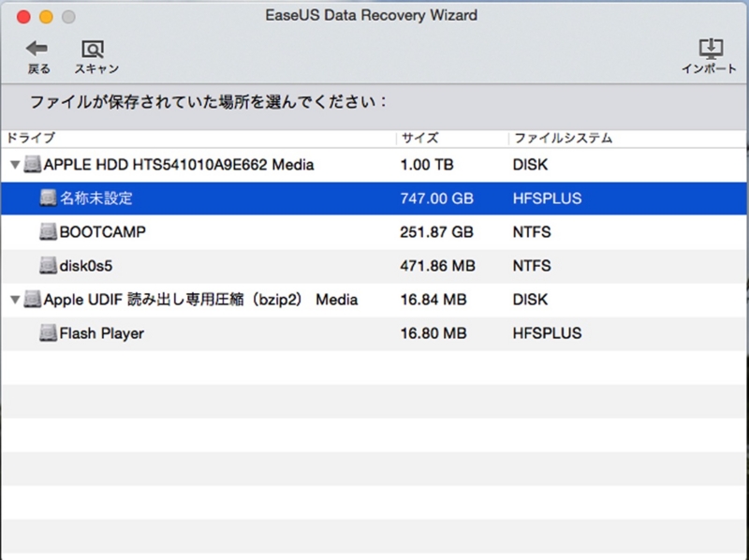The height and width of the screenshot is (560, 749).
Task: Click the 16.84 MB size value
Action: click(x=433, y=300)
